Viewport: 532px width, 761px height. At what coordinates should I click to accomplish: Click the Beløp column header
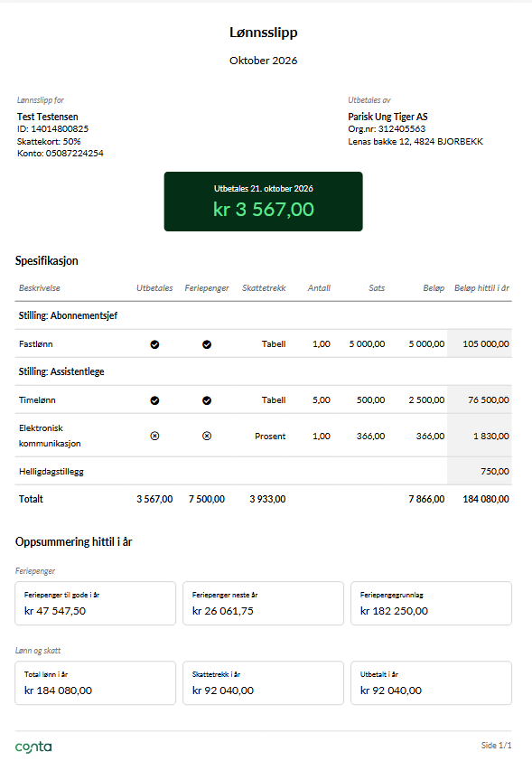(434, 287)
